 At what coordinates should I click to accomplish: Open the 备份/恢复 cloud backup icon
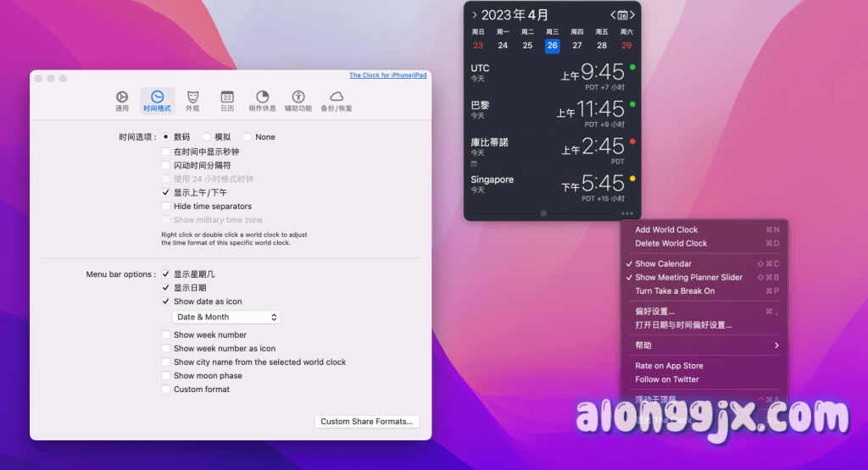coord(337,101)
